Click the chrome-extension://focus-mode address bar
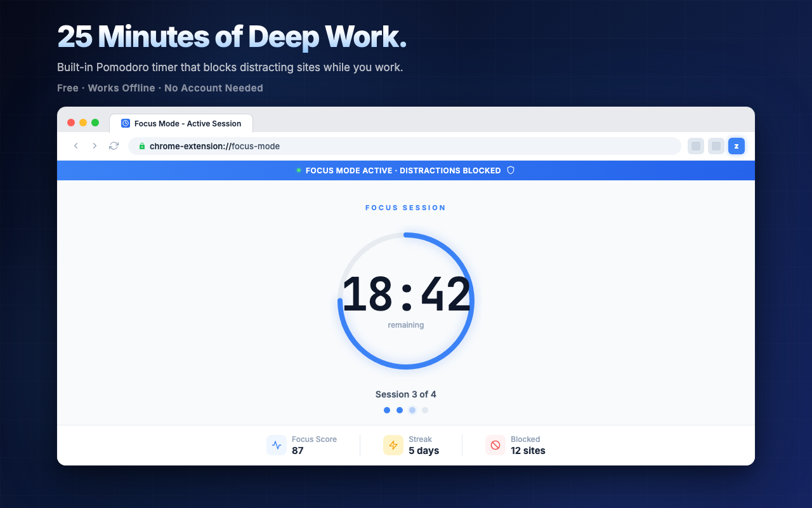Image resolution: width=812 pixels, height=508 pixels. (x=405, y=146)
